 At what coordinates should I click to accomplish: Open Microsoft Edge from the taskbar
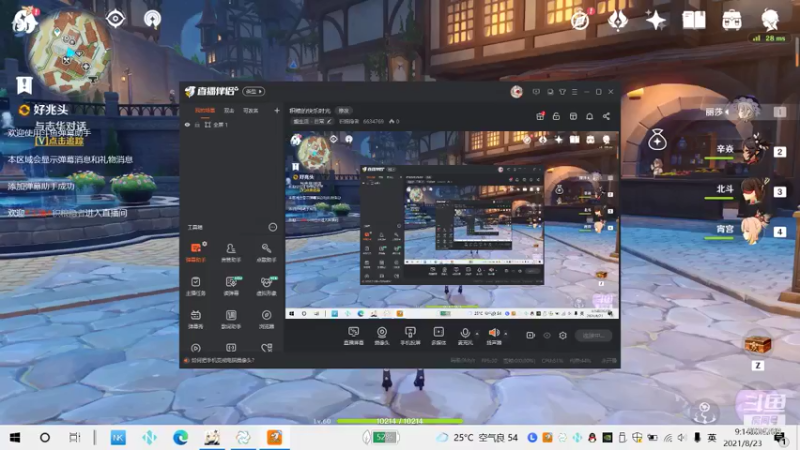tap(180, 438)
